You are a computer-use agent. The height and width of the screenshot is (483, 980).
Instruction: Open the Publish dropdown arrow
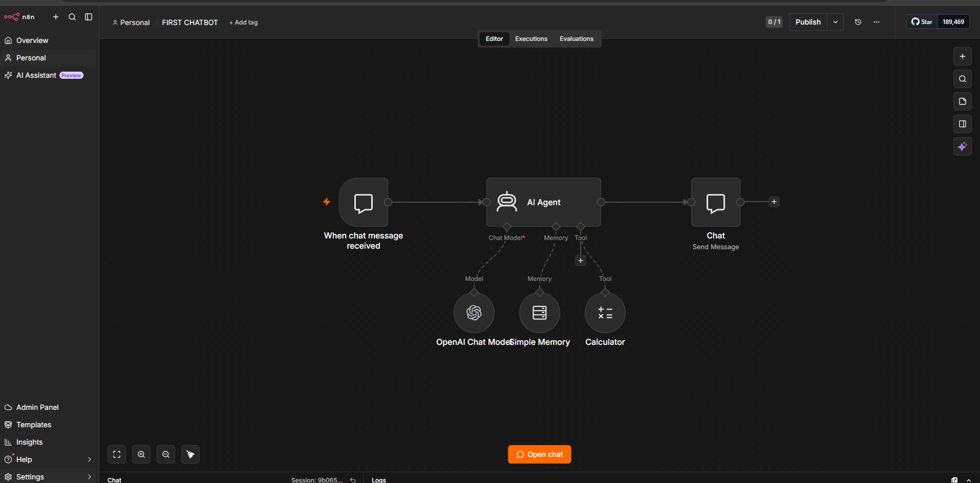[836, 22]
